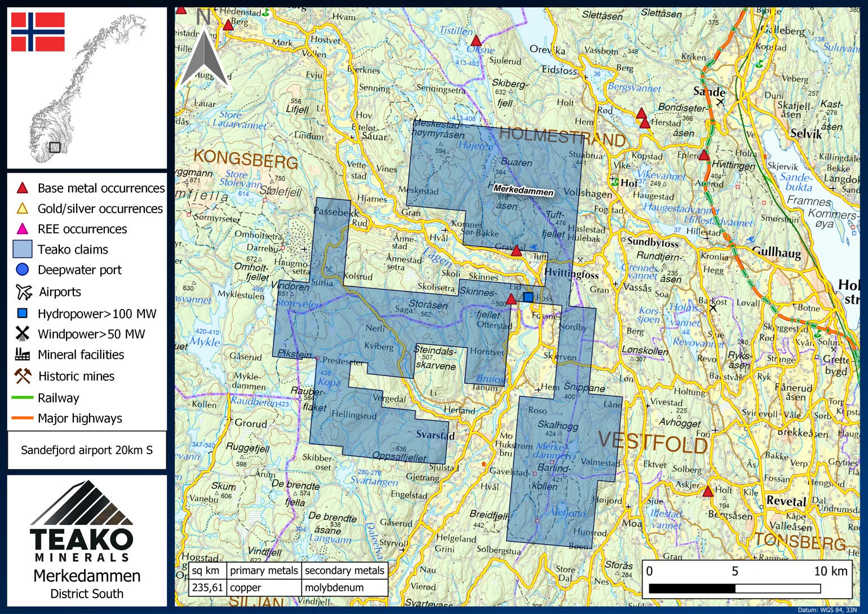This screenshot has width=868, height=614.
Task: Click the Base metal occurrences red triangle in legend
Action: point(22,188)
